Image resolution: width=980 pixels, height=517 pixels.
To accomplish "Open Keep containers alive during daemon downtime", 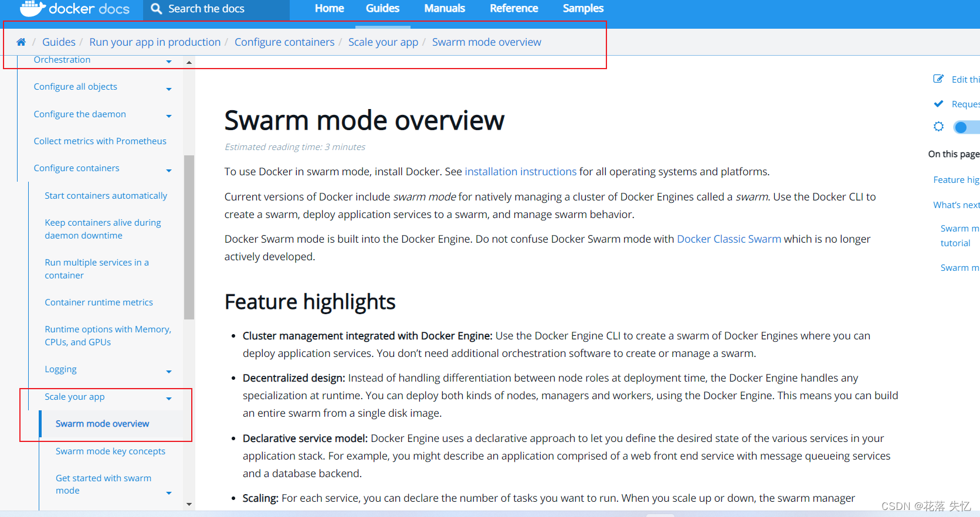I will tap(103, 229).
